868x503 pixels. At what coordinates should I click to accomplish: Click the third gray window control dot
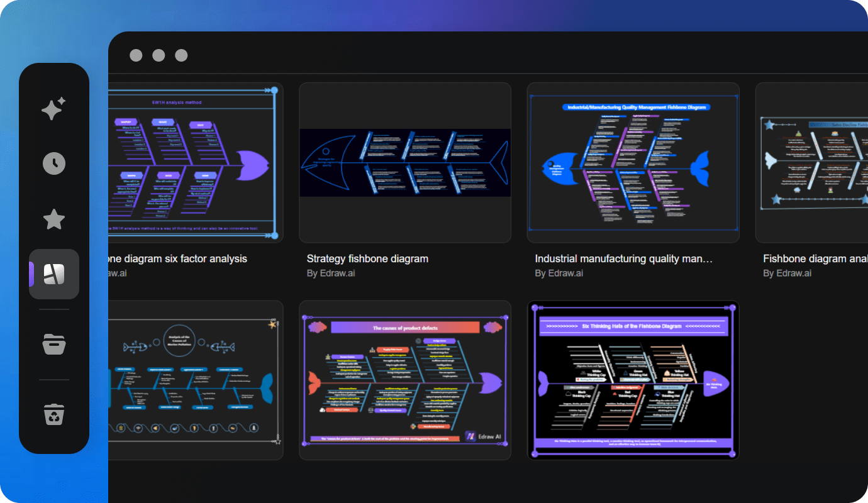pos(181,55)
